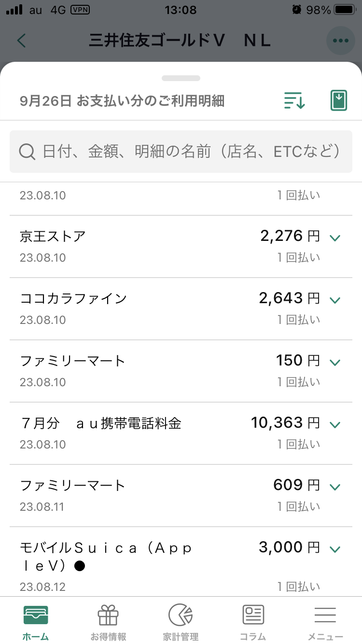
Task: Expand the ファミリーマート 609円 entry
Action: coord(335,486)
